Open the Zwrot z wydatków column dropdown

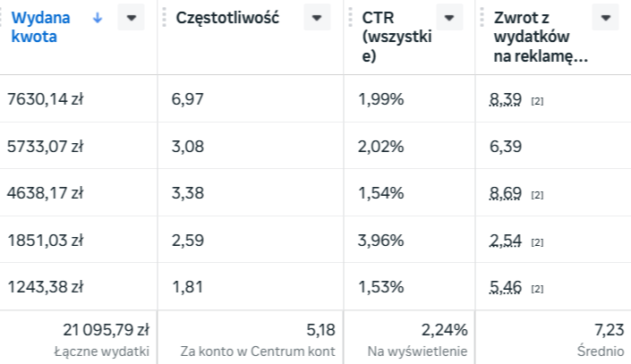606,18
